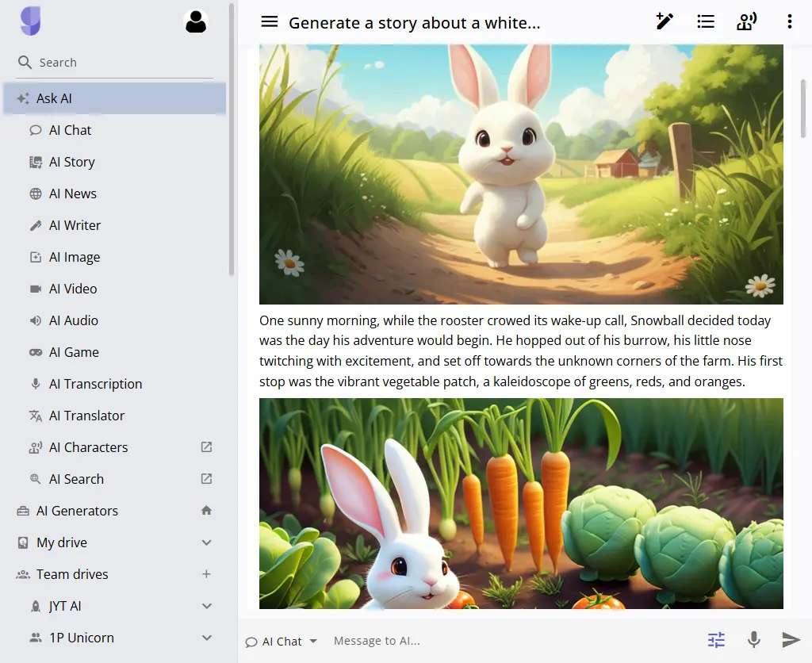Open My drive item
Image resolution: width=812 pixels, height=663 pixels.
point(114,542)
